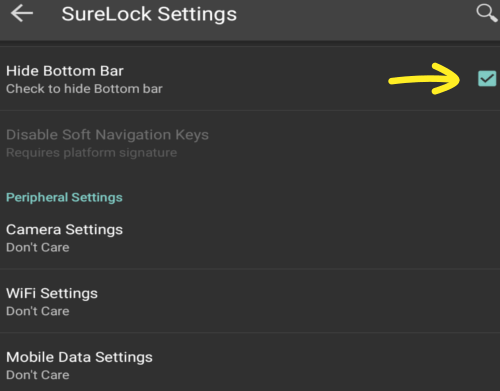This screenshot has width=500, height=391.
Task: Click empty space right of Camera Settings
Action: (x=310, y=238)
